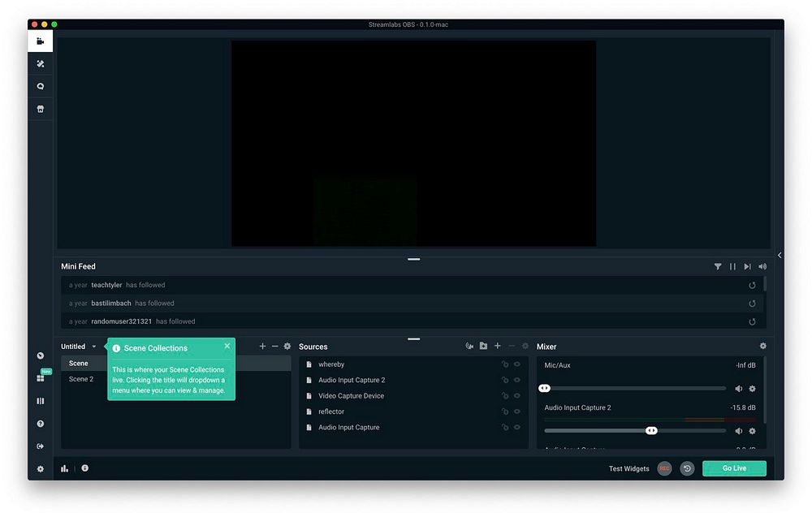812x517 pixels.
Task: Click the logout icon in sidebar
Action: point(41,446)
